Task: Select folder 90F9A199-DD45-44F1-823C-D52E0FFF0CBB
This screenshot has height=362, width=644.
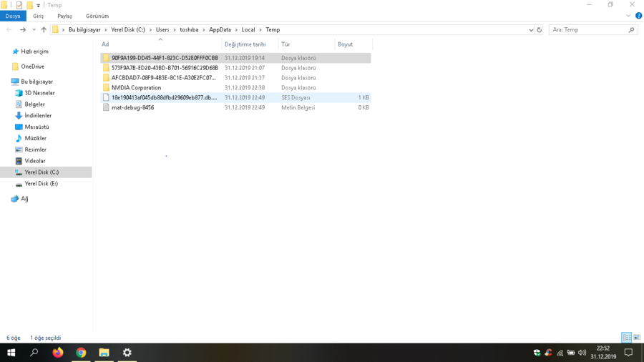Action: tap(235, 58)
